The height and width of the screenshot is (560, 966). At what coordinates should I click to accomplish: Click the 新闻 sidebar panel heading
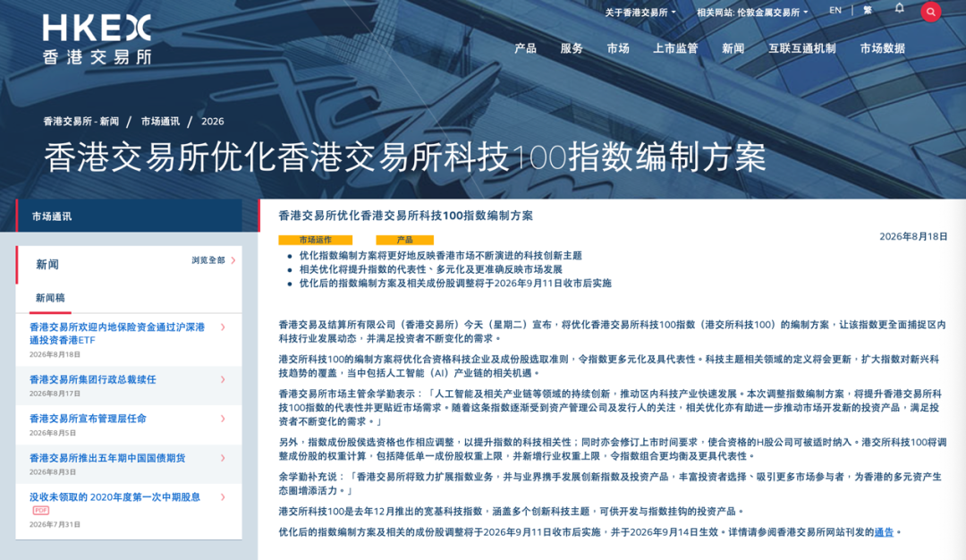(x=47, y=264)
